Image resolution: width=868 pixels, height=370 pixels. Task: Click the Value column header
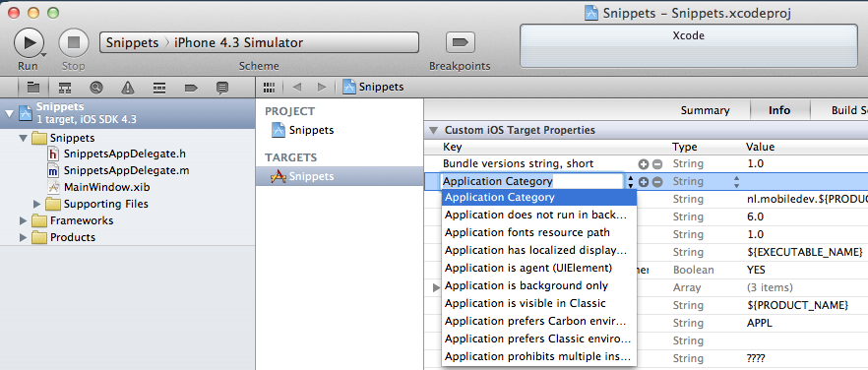click(760, 148)
